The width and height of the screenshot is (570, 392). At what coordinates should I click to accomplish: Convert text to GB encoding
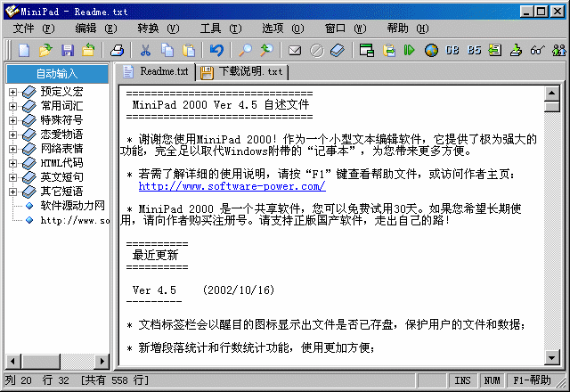pos(452,50)
